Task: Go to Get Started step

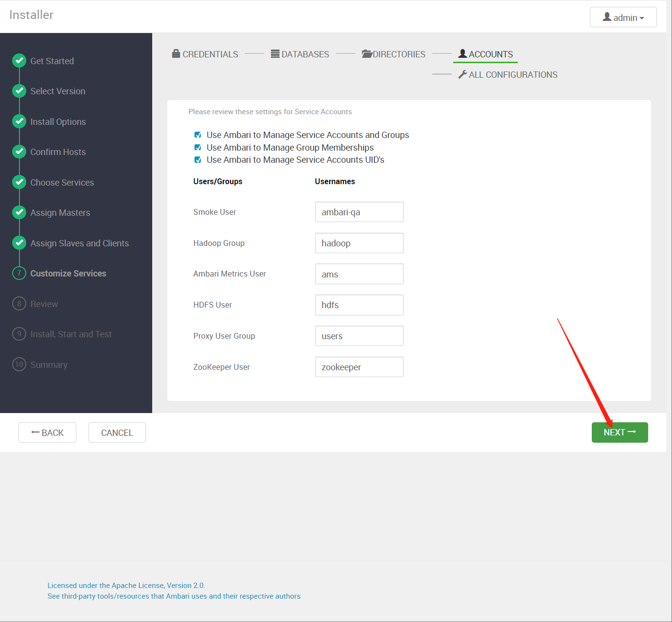Action: coord(52,61)
